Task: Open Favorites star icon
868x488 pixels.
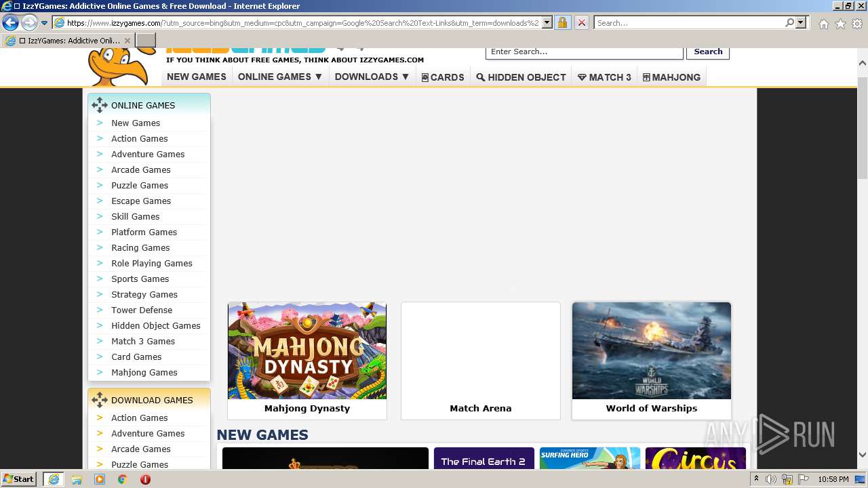Action: [840, 24]
